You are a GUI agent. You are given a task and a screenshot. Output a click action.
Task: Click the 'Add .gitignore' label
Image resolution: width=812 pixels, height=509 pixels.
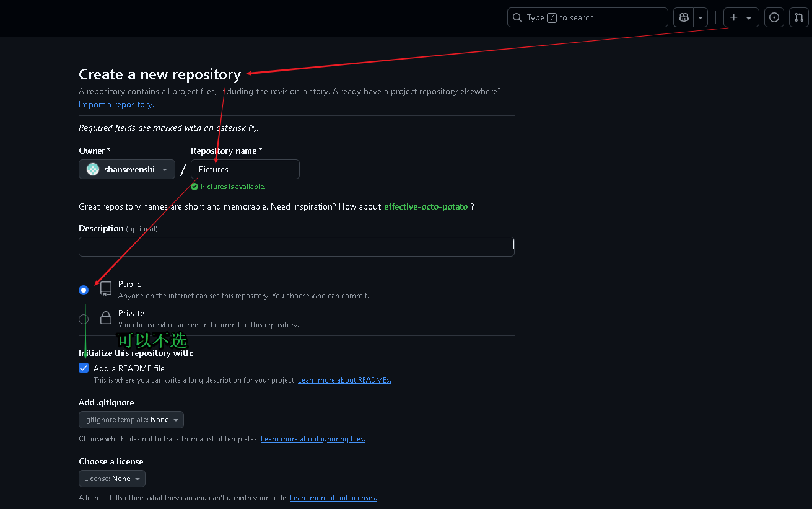click(x=107, y=402)
